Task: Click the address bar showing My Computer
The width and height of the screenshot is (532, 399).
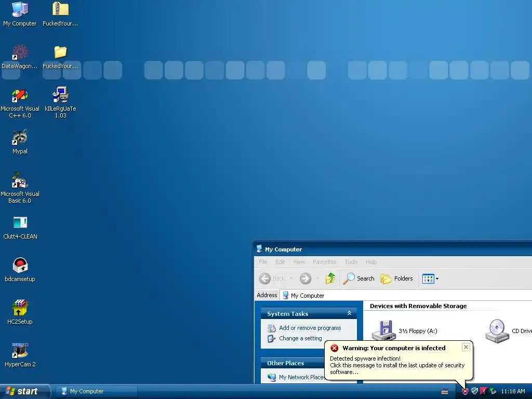Action: coord(406,296)
